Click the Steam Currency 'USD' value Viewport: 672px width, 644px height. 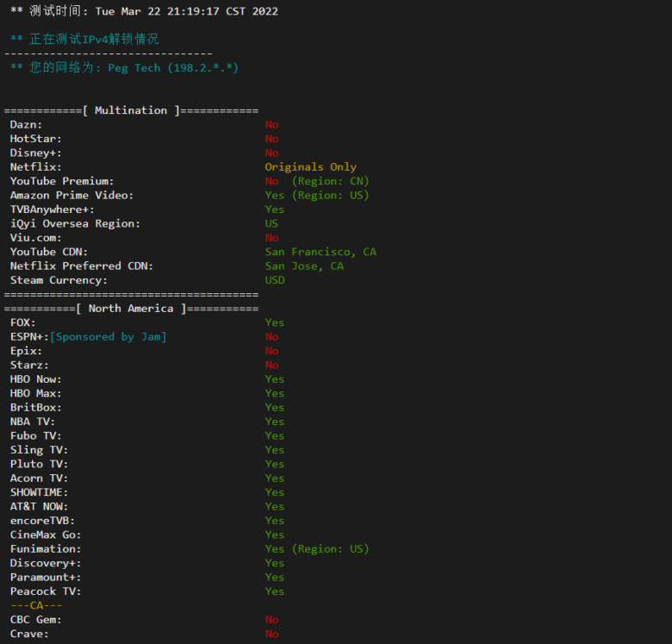coord(275,280)
